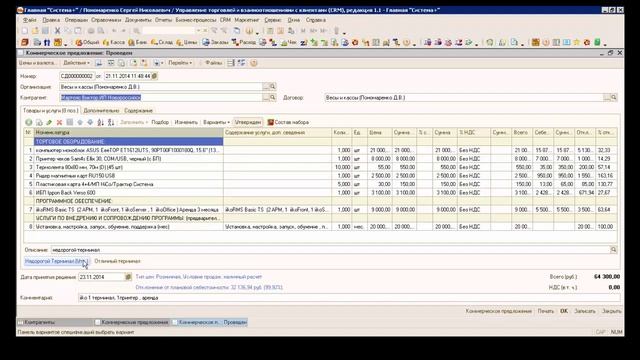Open the Варианты dropdown
Image resolution: width=640 pixels, height=360 pixels.
pyautogui.click(x=216, y=122)
